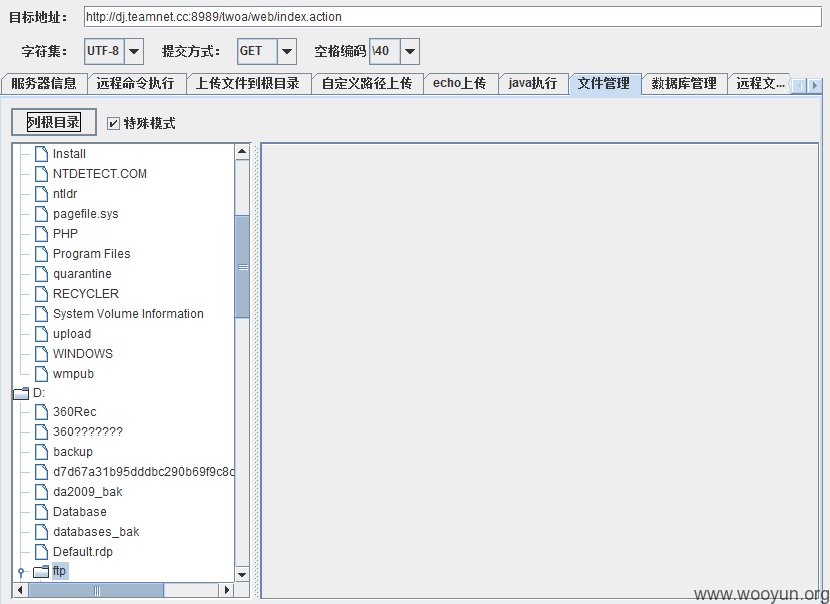The width and height of the screenshot is (830, 604).
Task: Select the 文件管理 tab
Action: tap(605, 84)
